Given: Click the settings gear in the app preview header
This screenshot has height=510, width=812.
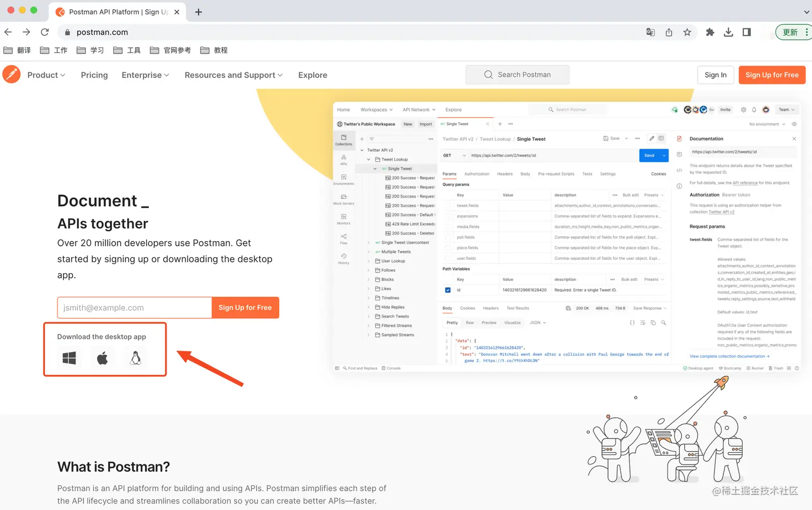Looking at the screenshot, I should [744, 110].
